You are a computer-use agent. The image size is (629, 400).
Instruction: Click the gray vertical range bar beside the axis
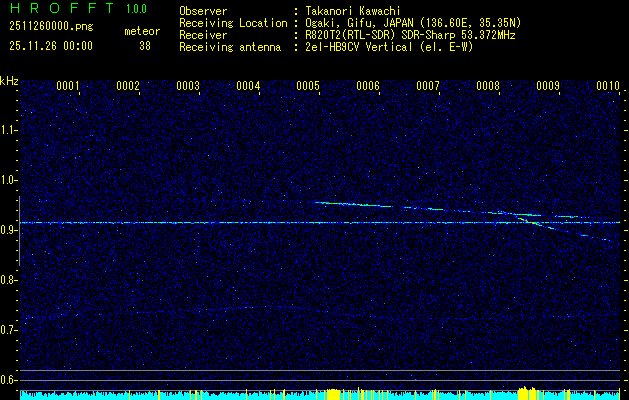pyautogui.click(x=19, y=231)
